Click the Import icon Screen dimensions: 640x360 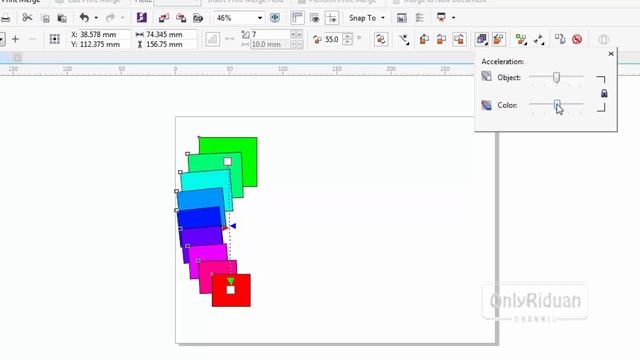[164, 18]
